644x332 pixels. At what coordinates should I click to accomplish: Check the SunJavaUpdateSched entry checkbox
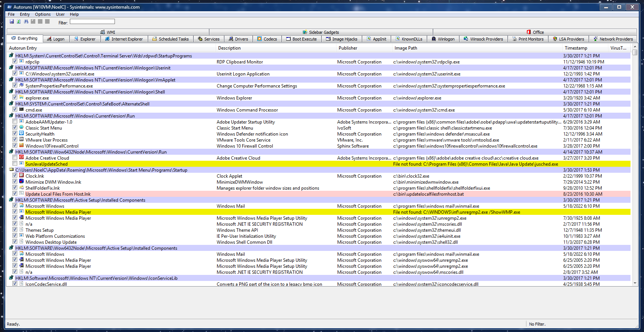click(x=15, y=164)
